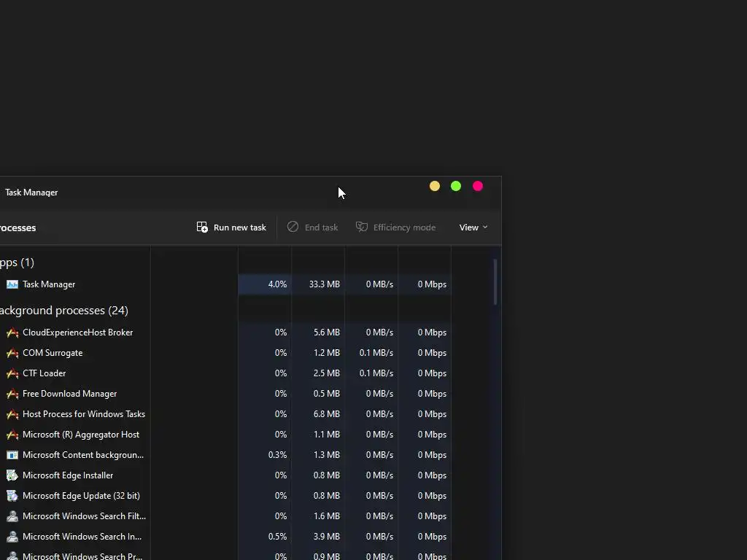
Task: Click the Microsoft Edge Update (32 bit) icon
Action: 12,496
